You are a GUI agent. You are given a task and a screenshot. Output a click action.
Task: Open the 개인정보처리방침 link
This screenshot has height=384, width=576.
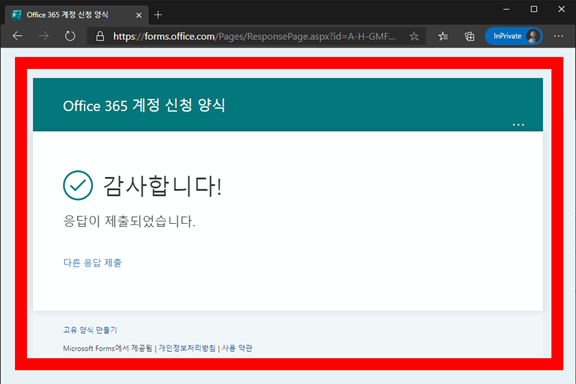187,348
